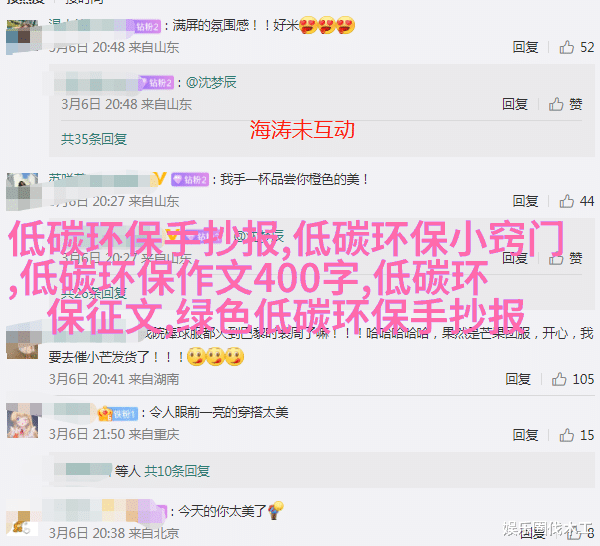Click the purple 钻粉2 badge on first comment
600x546 pixels.
pos(148,26)
